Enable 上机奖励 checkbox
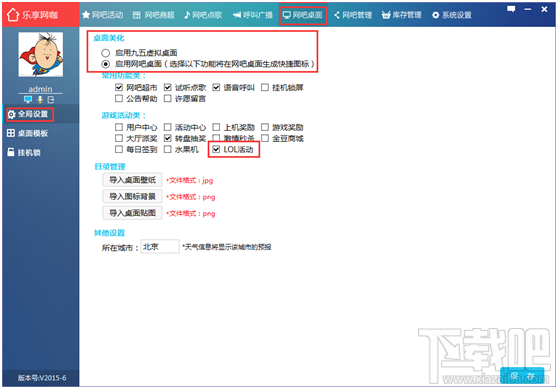 [x=216, y=127]
